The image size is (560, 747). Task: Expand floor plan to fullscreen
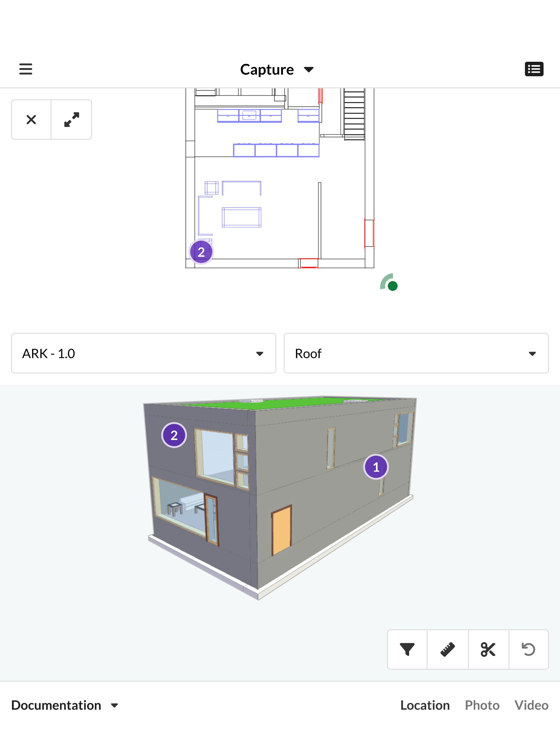pyautogui.click(x=71, y=119)
